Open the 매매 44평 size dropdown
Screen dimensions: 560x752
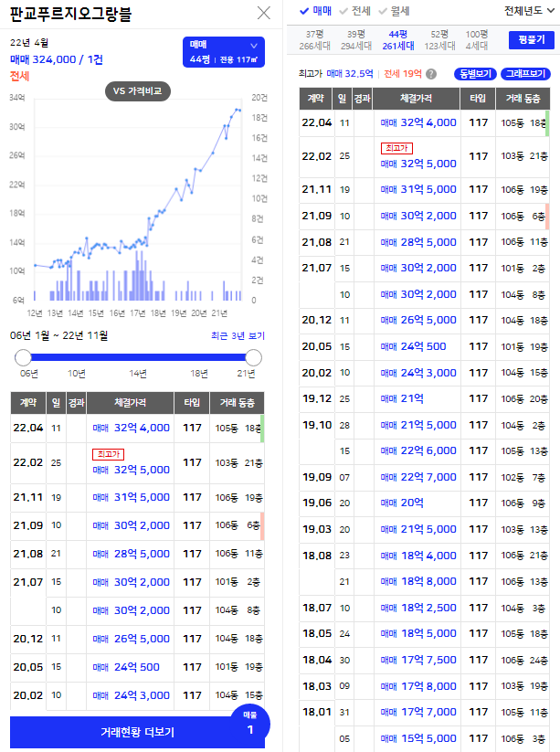click(x=224, y=52)
